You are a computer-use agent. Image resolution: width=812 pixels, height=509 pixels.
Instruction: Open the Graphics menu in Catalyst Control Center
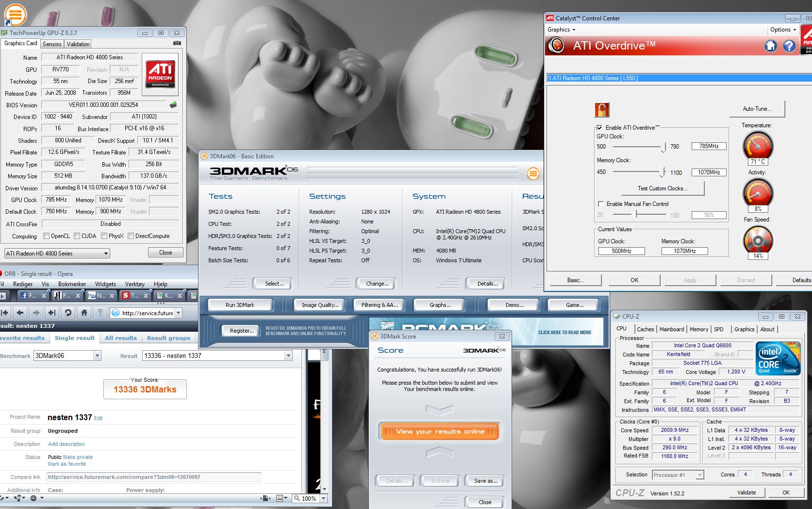pos(561,30)
